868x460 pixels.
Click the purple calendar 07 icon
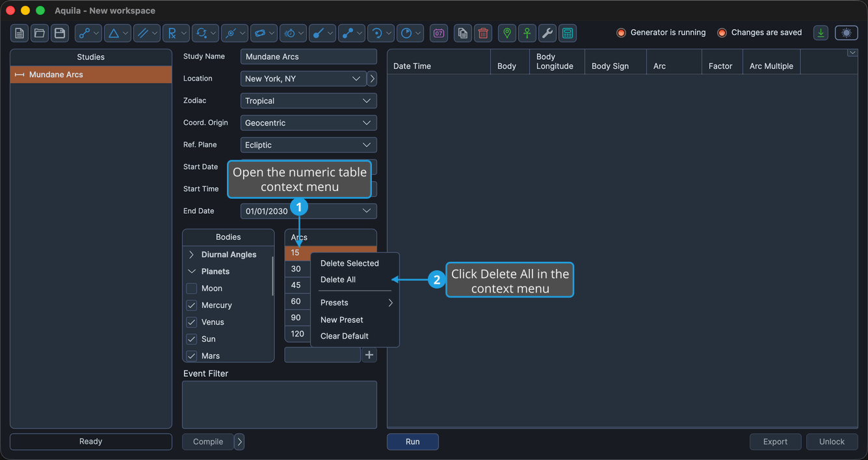[439, 33]
